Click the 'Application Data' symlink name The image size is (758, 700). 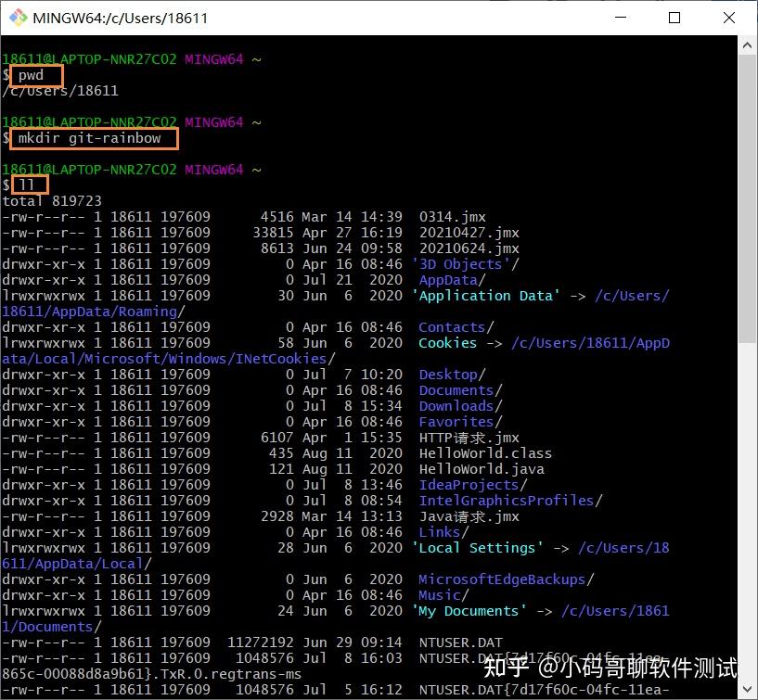[486, 296]
